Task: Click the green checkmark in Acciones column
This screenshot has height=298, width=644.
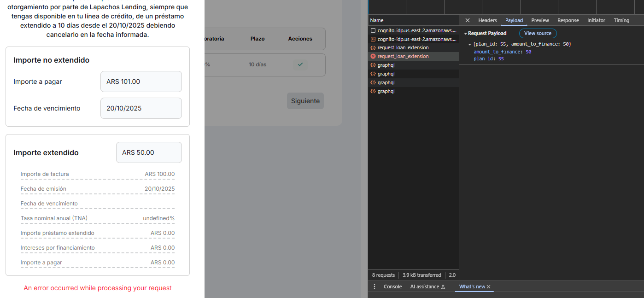Action: 300,64
